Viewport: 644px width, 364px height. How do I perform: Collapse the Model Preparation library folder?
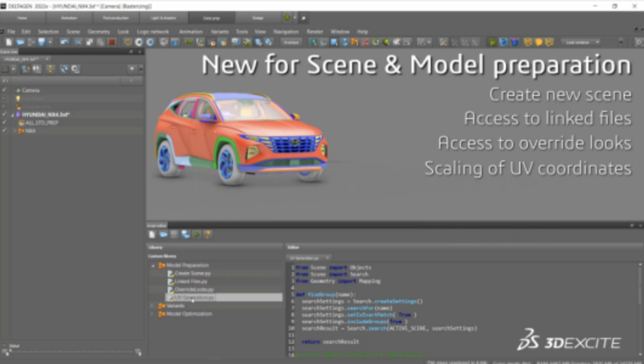click(152, 266)
